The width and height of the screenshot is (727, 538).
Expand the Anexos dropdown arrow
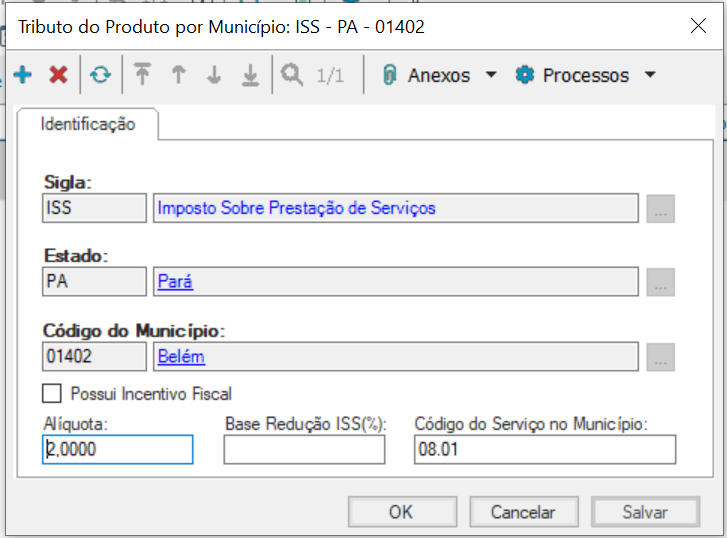491,75
